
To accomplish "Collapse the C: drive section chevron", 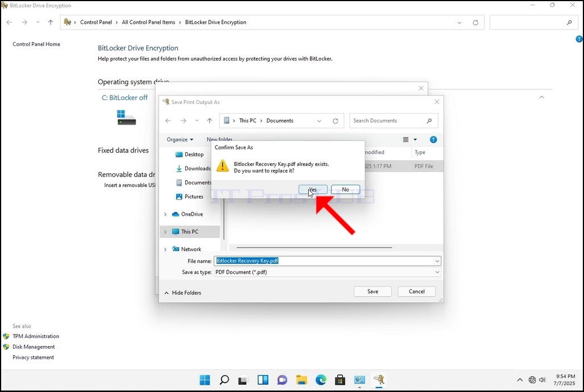I will click(541, 97).
